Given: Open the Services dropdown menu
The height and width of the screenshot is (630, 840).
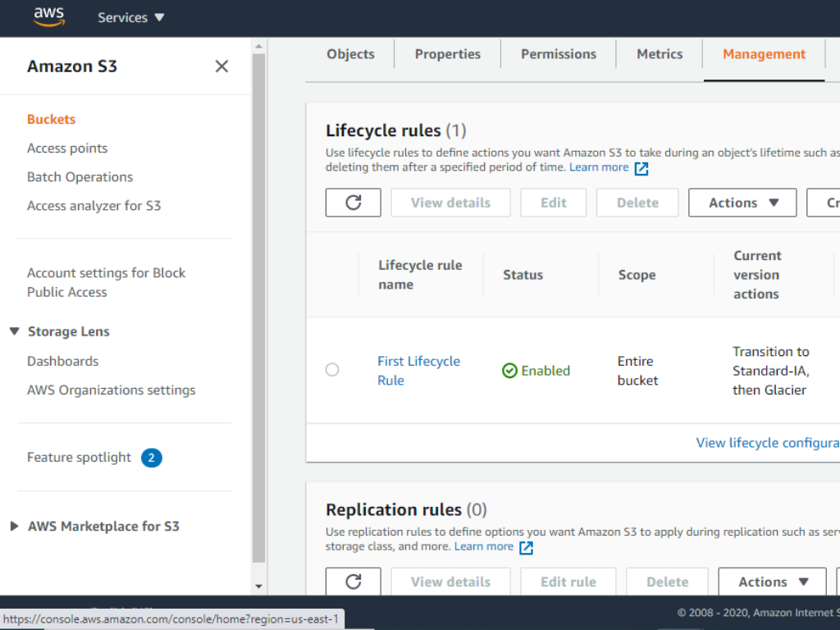Looking at the screenshot, I should pyautogui.click(x=130, y=18).
